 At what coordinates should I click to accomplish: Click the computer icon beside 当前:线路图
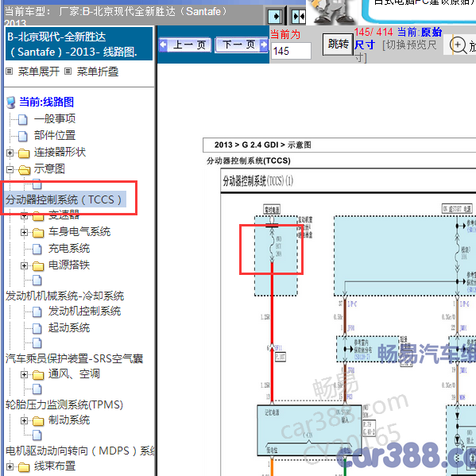(x=11, y=103)
